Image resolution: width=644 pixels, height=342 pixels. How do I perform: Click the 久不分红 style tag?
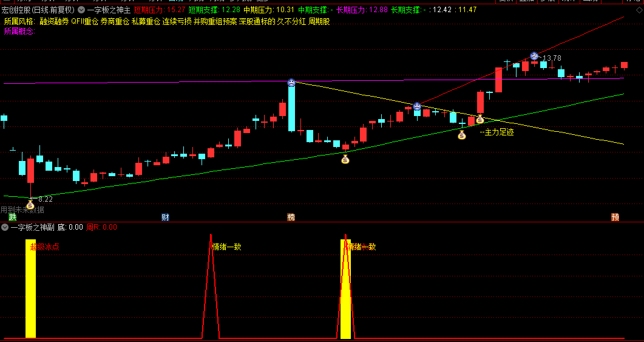point(291,22)
